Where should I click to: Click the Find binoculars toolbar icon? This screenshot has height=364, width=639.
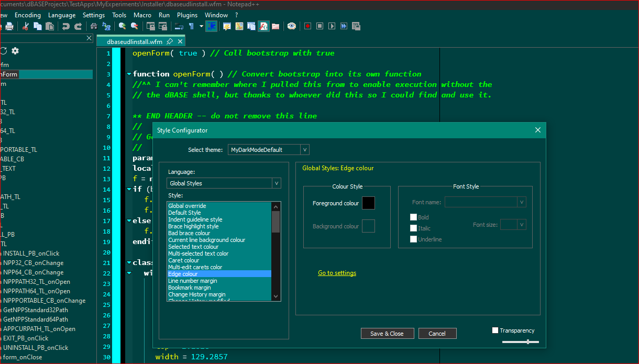coord(94,26)
